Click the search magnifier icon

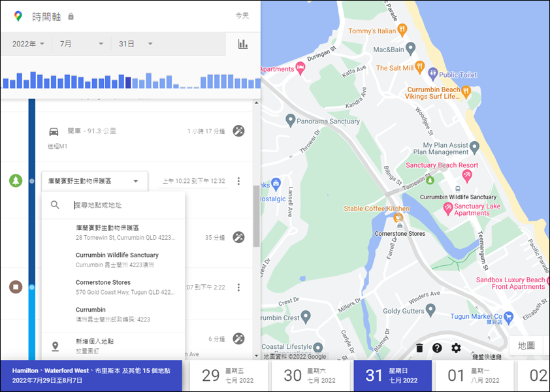point(55,205)
